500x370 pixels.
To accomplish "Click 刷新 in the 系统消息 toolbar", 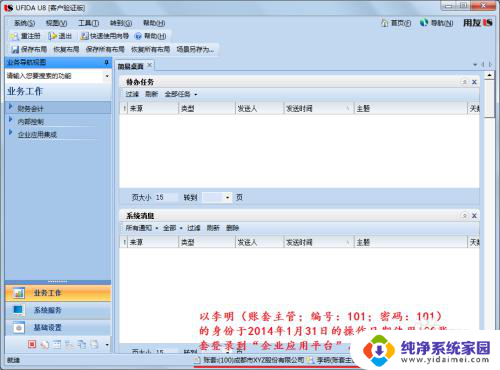I will click(213, 228).
